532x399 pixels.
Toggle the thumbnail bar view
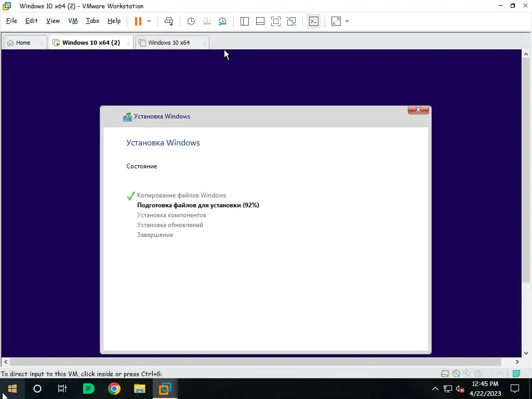click(260, 21)
